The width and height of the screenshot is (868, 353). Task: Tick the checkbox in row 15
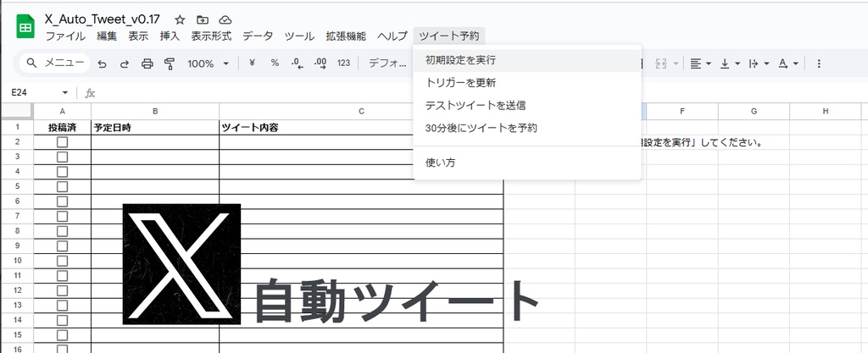pyautogui.click(x=63, y=335)
